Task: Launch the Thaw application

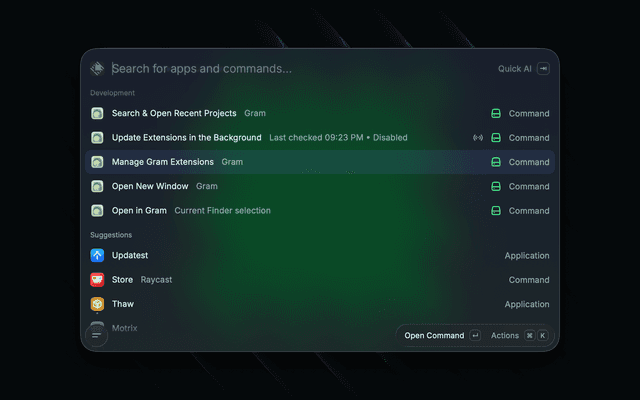Action: point(320,304)
